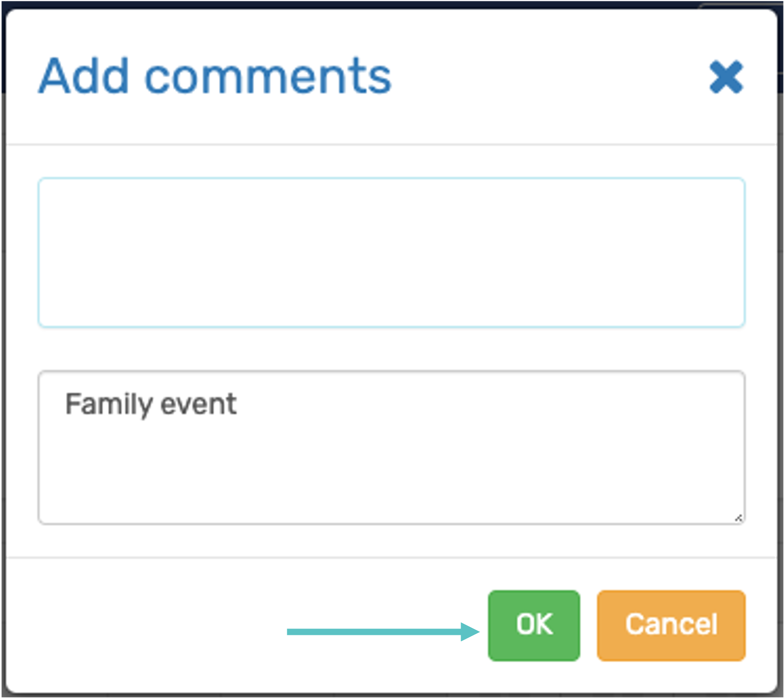Screen dimensions: 784x698
Task: Click the word "event" in comment box
Action: (x=199, y=404)
